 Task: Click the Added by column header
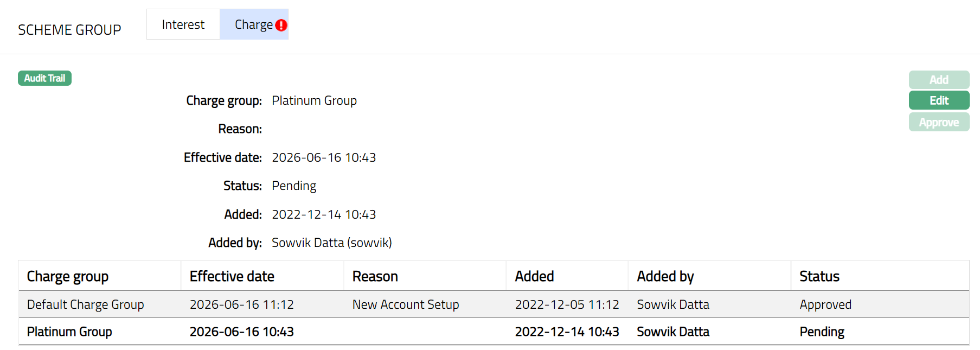click(665, 276)
